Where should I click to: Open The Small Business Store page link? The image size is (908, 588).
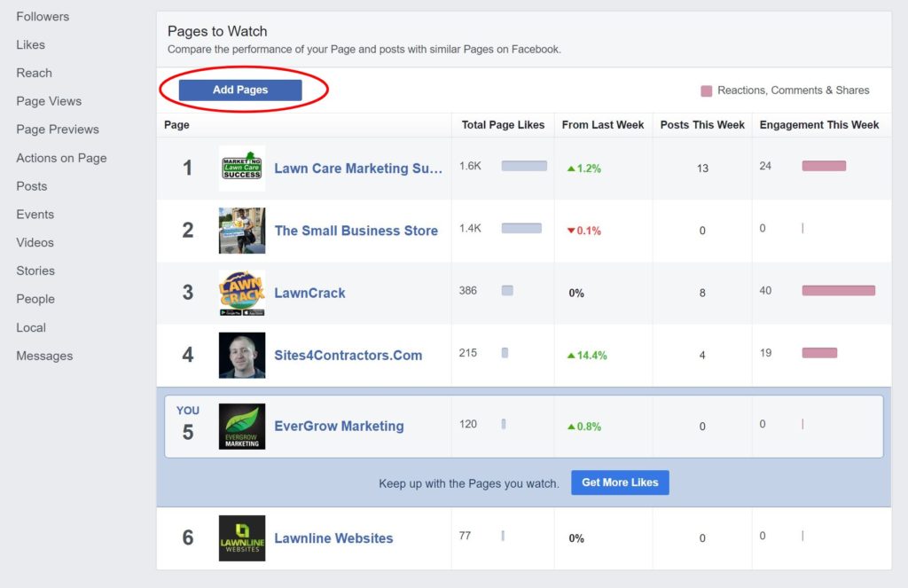point(356,231)
